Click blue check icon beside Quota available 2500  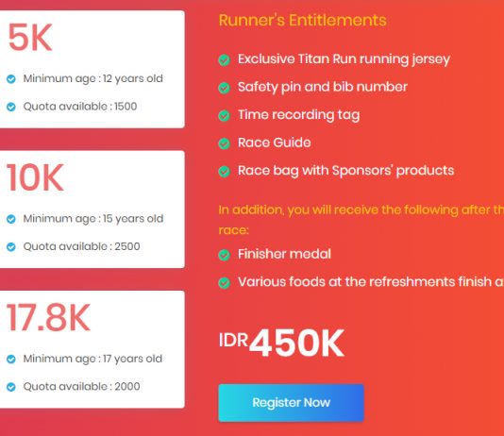pyautogui.click(x=11, y=247)
